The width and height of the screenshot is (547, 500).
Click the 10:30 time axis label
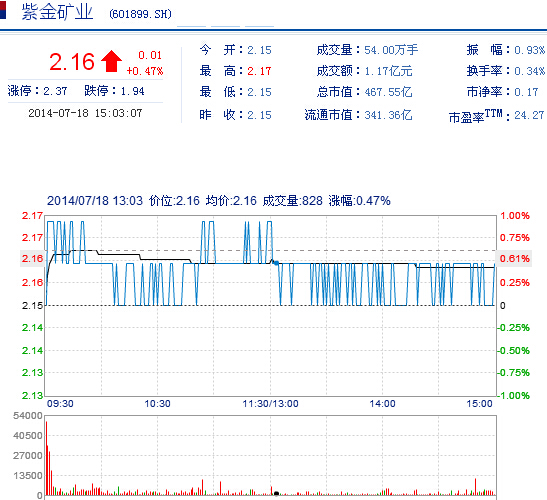[x=157, y=404]
